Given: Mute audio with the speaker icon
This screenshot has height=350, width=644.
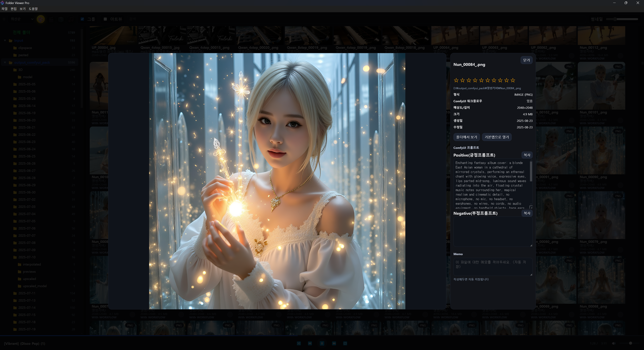Looking at the screenshot, I should pyautogui.click(x=613, y=343).
